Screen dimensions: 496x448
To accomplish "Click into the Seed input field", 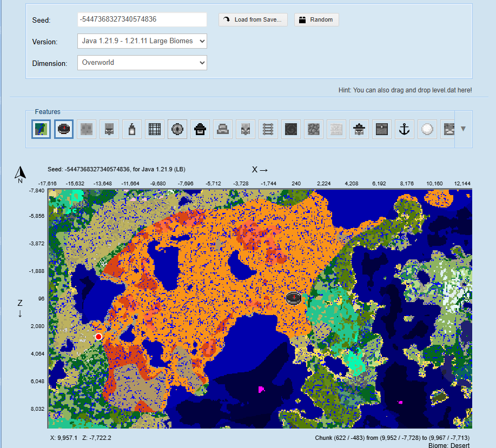I will [142, 19].
